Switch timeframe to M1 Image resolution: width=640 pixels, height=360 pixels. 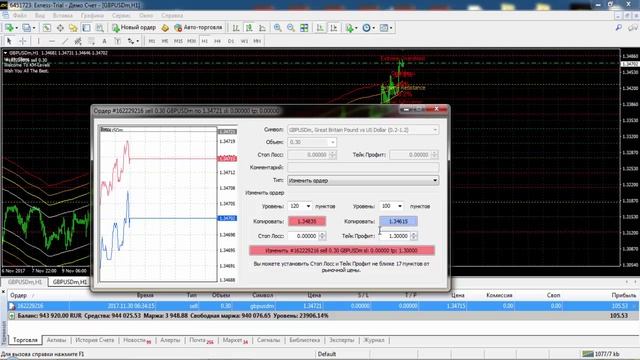click(151, 41)
